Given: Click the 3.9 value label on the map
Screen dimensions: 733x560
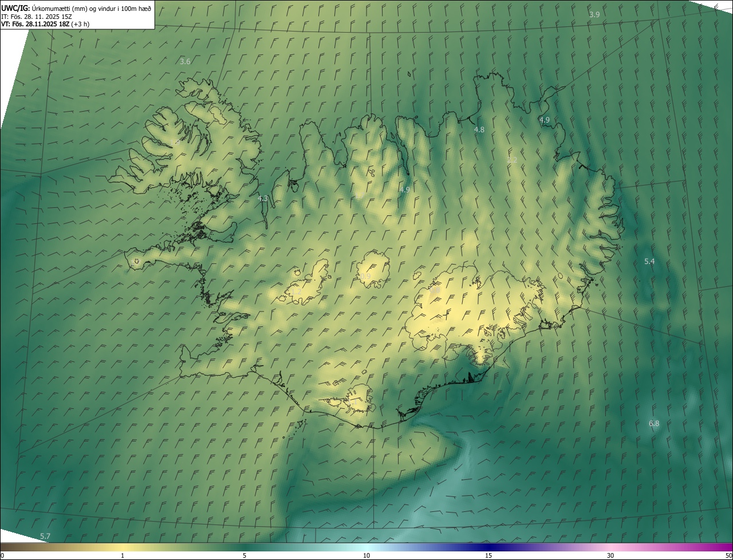Looking at the screenshot, I should pyautogui.click(x=594, y=14).
